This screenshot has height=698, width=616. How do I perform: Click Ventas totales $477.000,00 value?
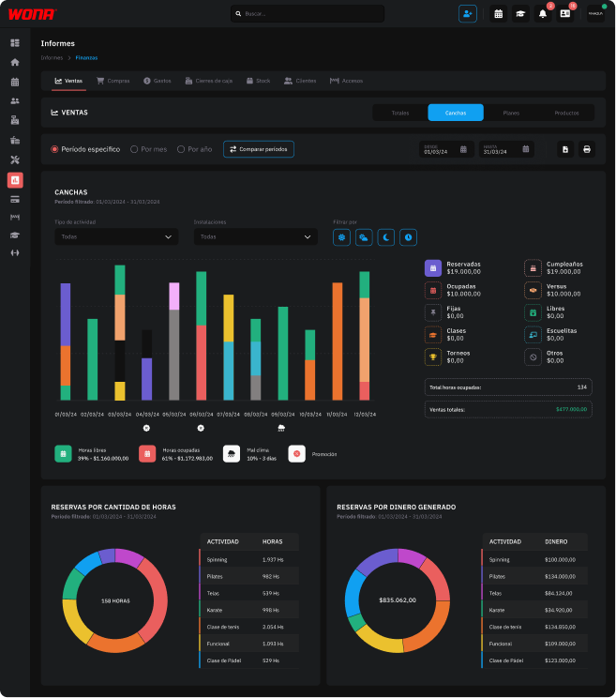(571, 409)
